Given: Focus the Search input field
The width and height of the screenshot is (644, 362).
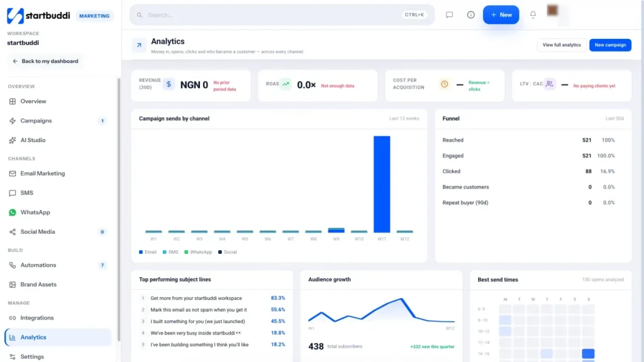Looking at the screenshot, I should (x=282, y=15).
